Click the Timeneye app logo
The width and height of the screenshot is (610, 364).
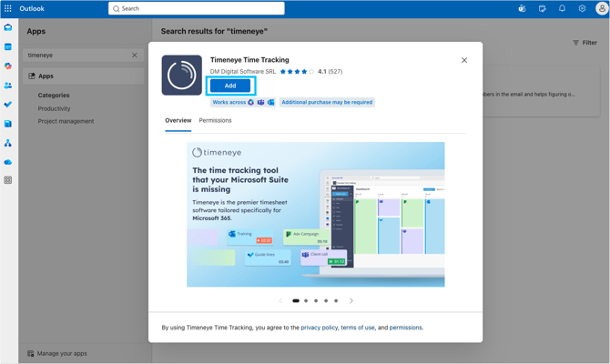(x=182, y=75)
